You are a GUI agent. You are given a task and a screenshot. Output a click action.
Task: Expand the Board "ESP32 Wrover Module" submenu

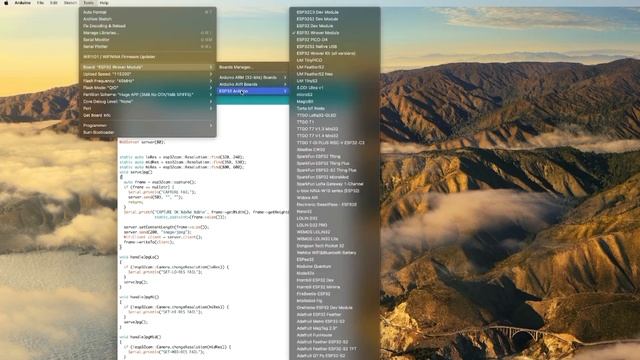coord(147,67)
